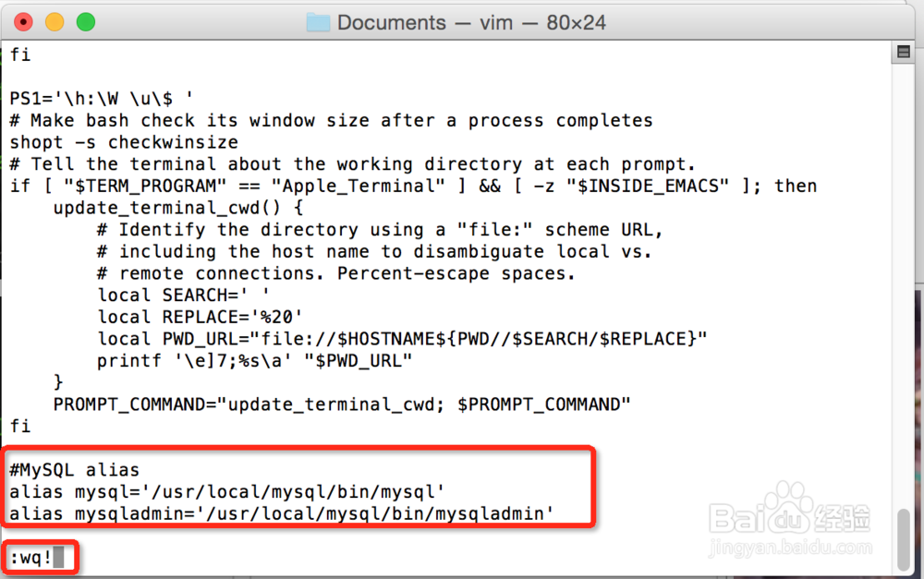Click the split pane icon at top right
Screen dimensions: 924x579
[x=903, y=52]
